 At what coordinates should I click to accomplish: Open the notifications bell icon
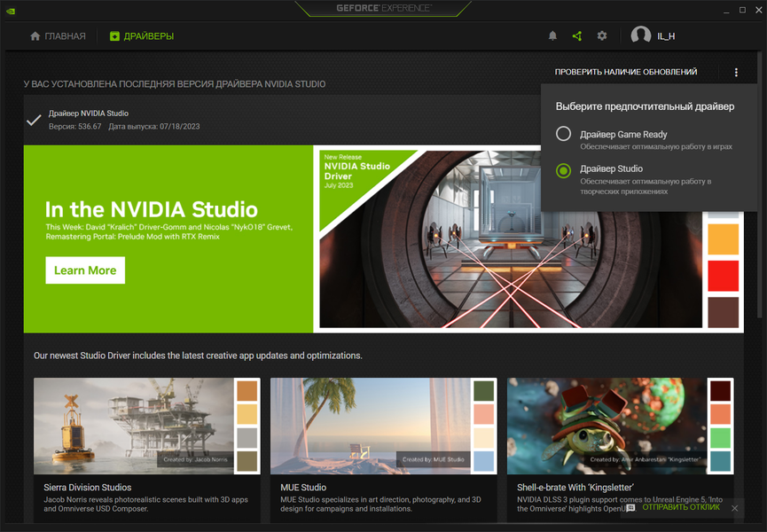tap(552, 35)
